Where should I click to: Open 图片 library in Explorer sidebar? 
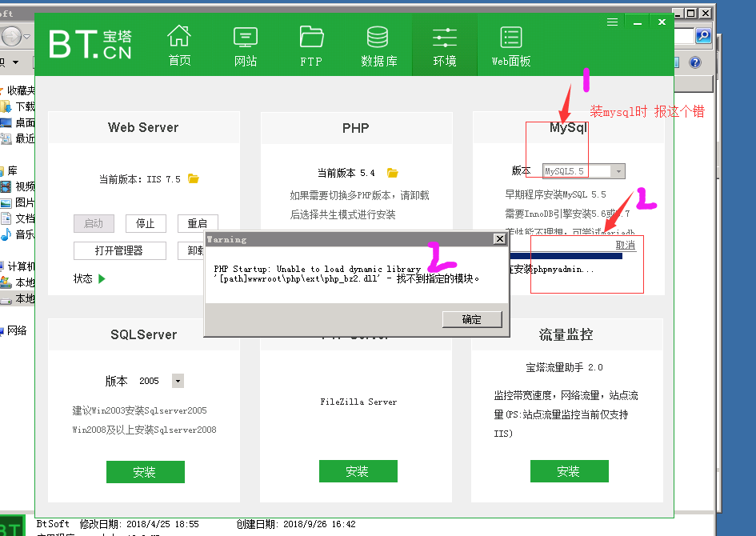18,202
